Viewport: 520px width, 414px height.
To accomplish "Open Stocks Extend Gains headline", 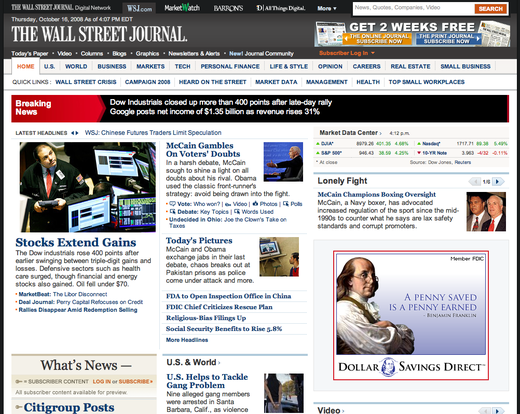I will tap(76, 242).
